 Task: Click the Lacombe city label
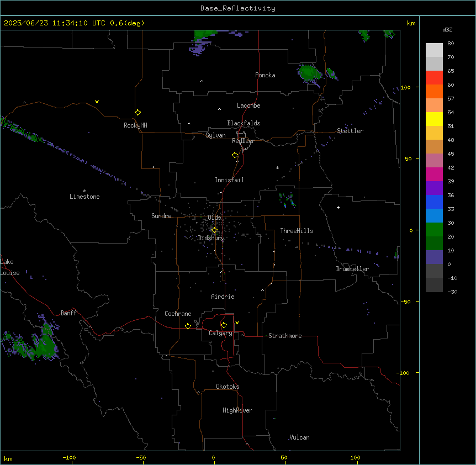coord(248,105)
